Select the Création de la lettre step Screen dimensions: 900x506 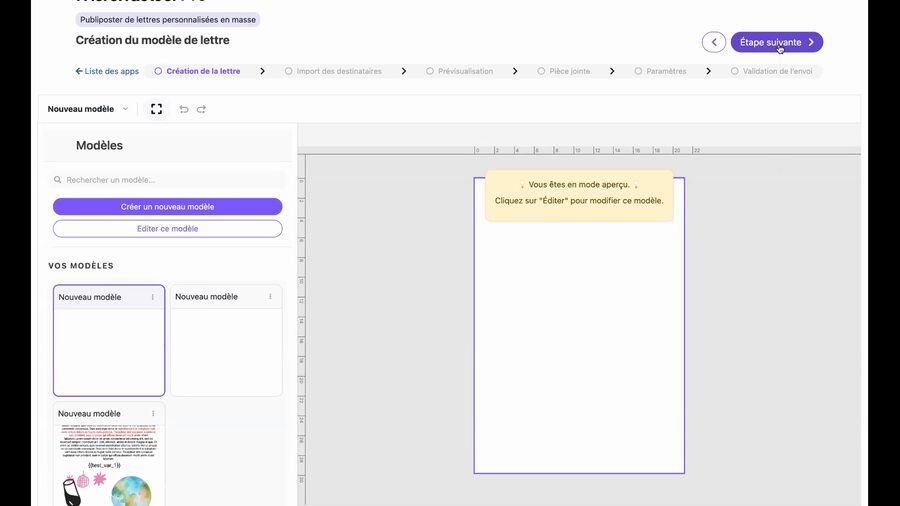coord(203,71)
